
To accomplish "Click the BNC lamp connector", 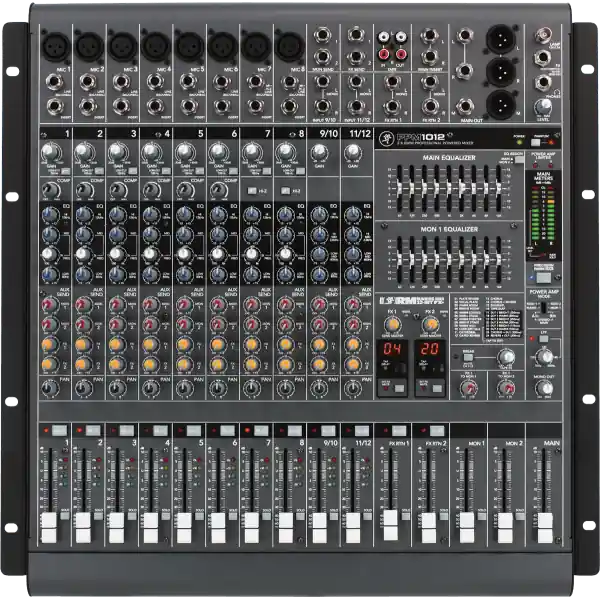I will (x=543, y=35).
